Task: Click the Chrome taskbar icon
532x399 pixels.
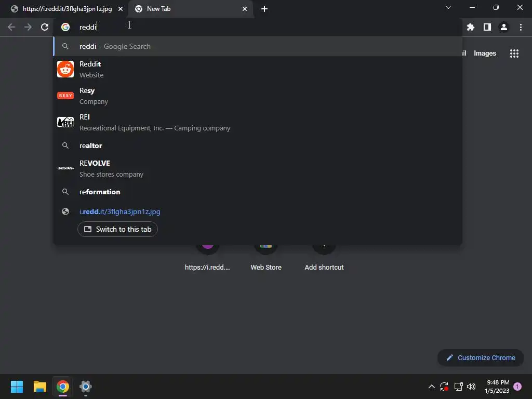Action: click(x=63, y=387)
